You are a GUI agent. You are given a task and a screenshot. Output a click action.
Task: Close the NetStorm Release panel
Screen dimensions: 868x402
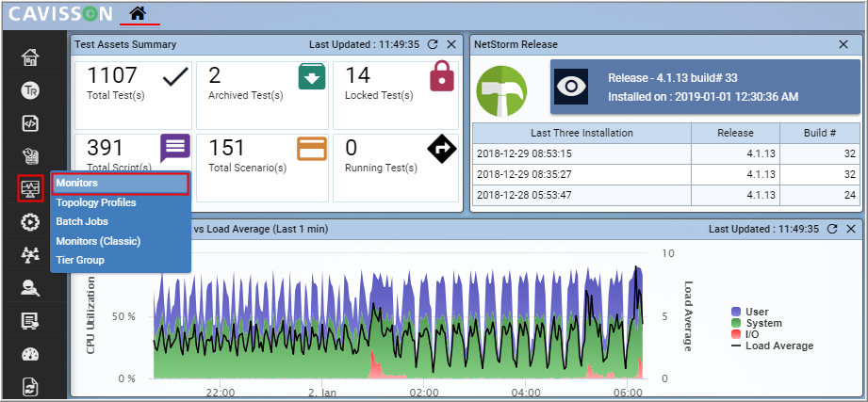pos(843,44)
